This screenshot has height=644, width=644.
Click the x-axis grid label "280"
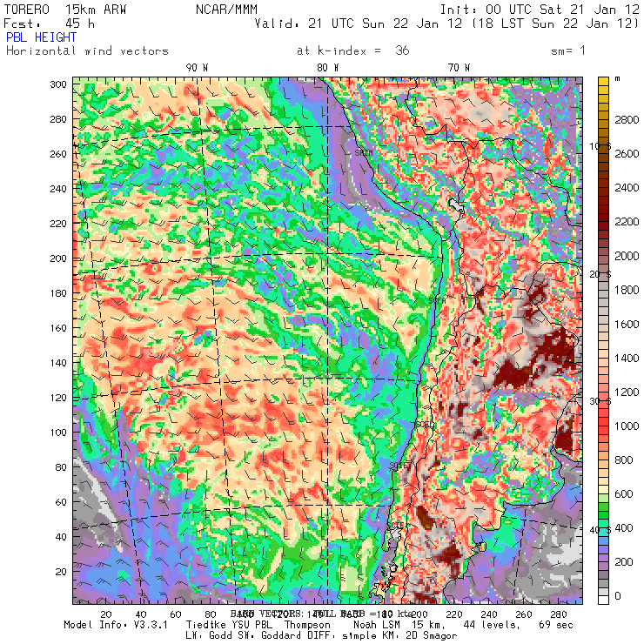click(x=558, y=614)
